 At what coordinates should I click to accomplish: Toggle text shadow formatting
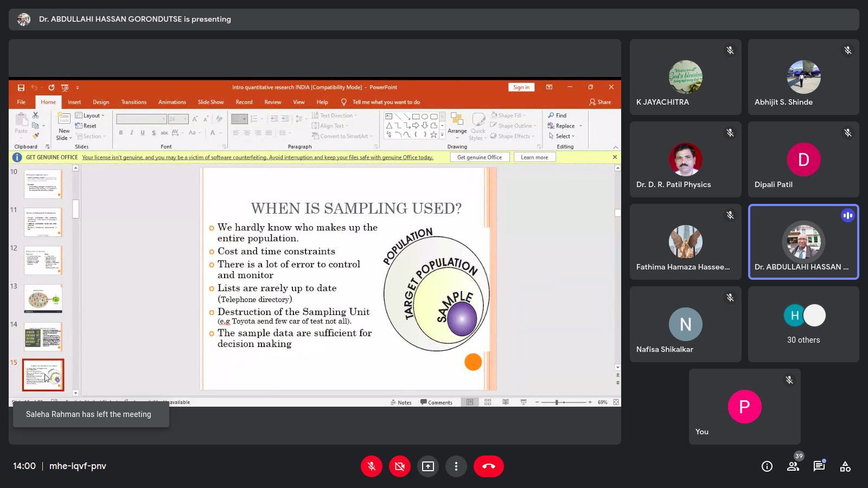[154, 133]
